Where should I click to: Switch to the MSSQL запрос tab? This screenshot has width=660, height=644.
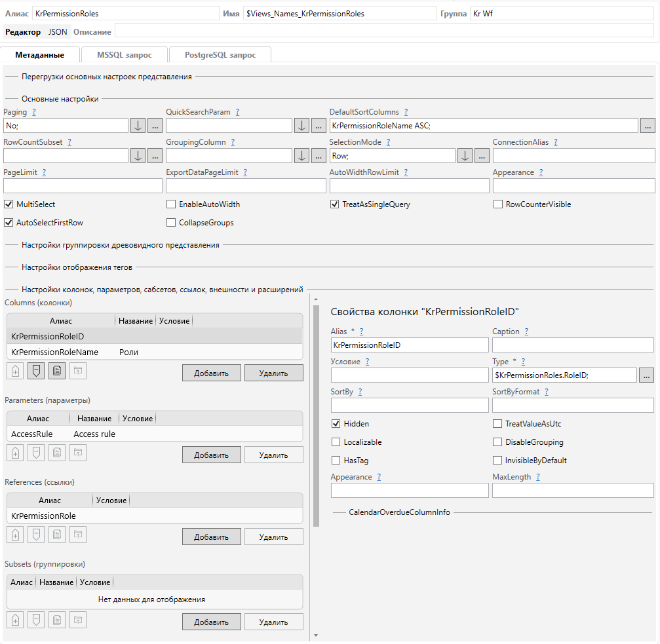(125, 55)
